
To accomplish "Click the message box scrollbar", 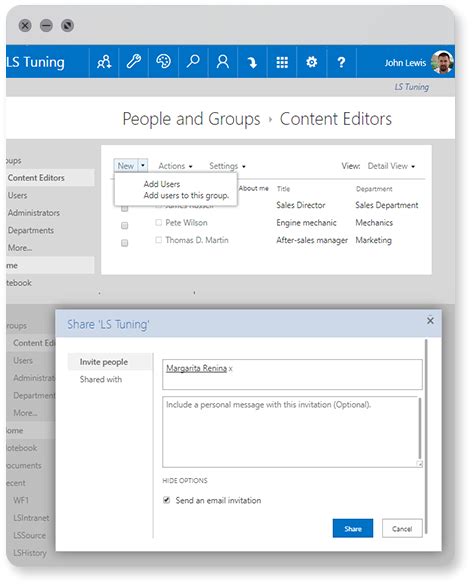I will tap(420, 428).
